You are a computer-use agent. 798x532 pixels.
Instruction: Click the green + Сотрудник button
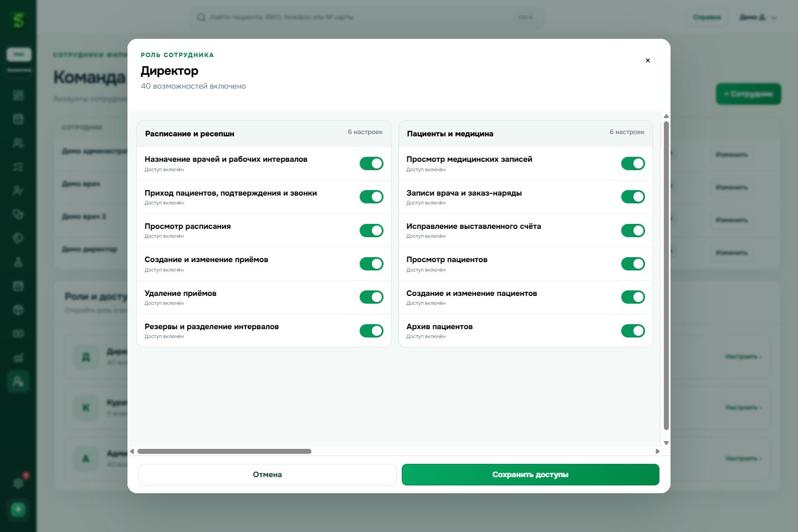coord(748,94)
